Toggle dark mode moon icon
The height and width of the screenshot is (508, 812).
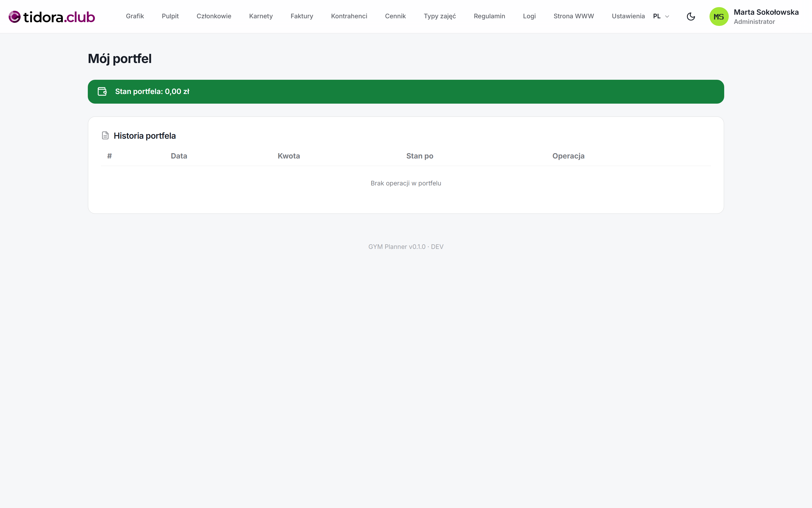(x=691, y=17)
